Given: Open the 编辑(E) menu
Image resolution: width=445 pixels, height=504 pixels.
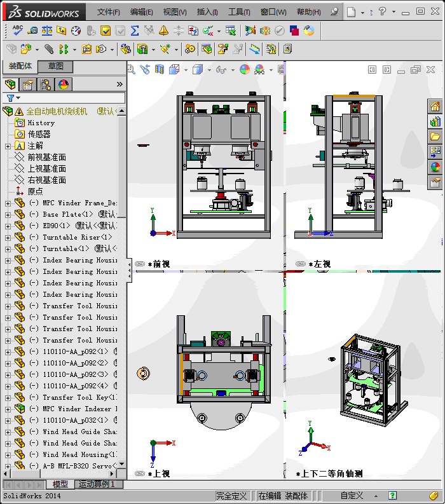Looking at the screenshot, I should click(142, 12).
